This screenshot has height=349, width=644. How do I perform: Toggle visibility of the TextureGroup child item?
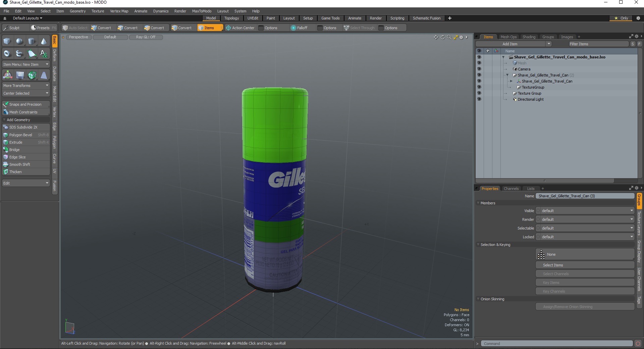pos(479,87)
